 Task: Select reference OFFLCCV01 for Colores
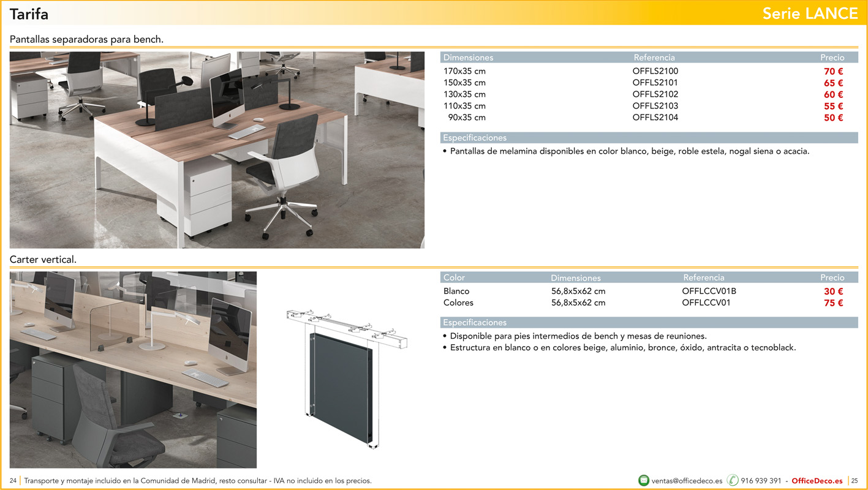point(706,303)
